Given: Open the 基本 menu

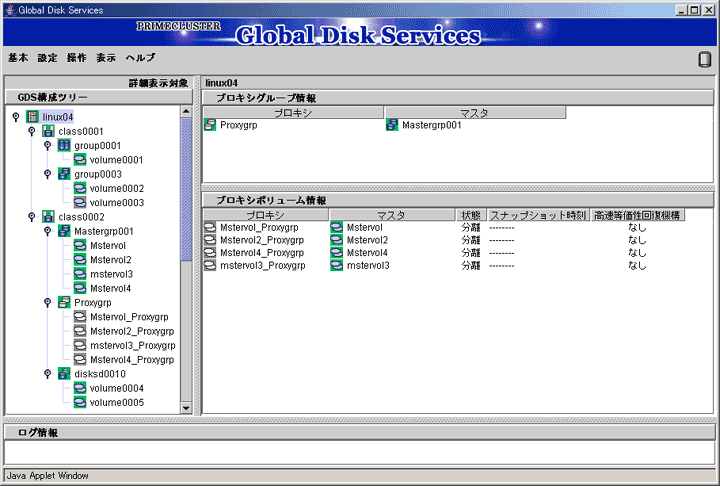Looking at the screenshot, I should point(18,57).
